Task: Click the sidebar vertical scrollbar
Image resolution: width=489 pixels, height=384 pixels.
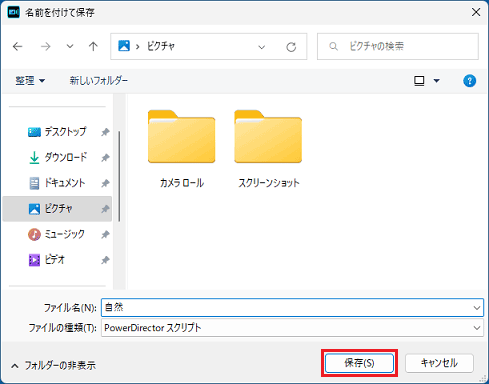Action: (x=119, y=176)
